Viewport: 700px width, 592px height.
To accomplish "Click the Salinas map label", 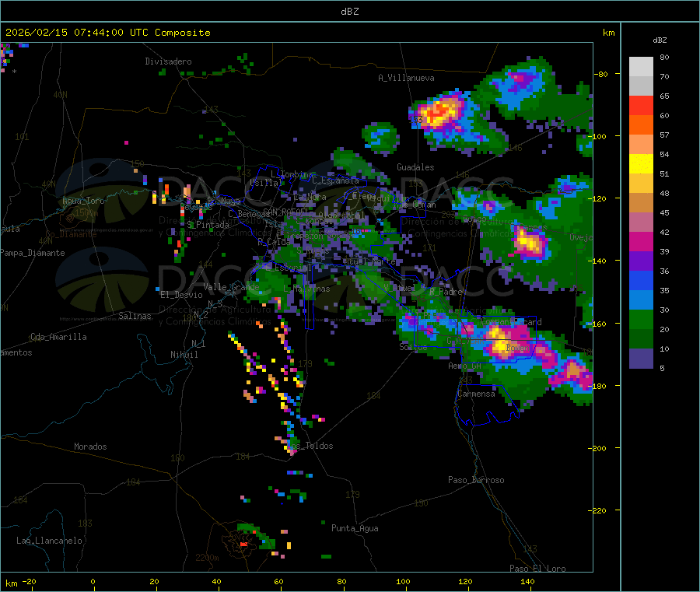I will click(x=135, y=316).
